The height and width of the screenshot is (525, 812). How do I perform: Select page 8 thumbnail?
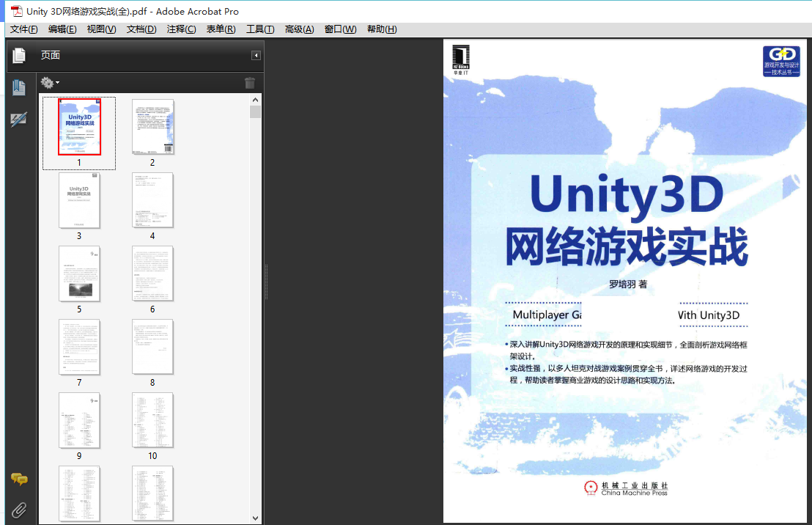pyautogui.click(x=152, y=348)
